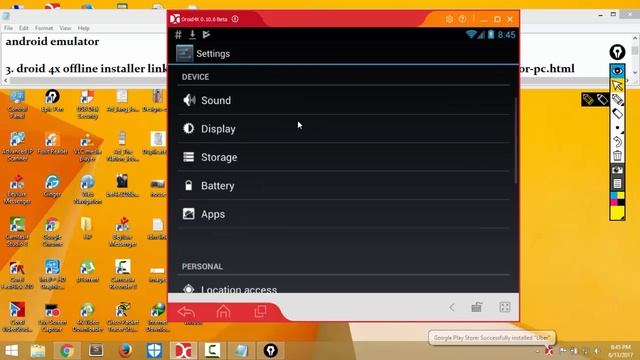Open Camtasia taskbar icon
The width and height of the screenshot is (640, 360).
coord(212,351)
